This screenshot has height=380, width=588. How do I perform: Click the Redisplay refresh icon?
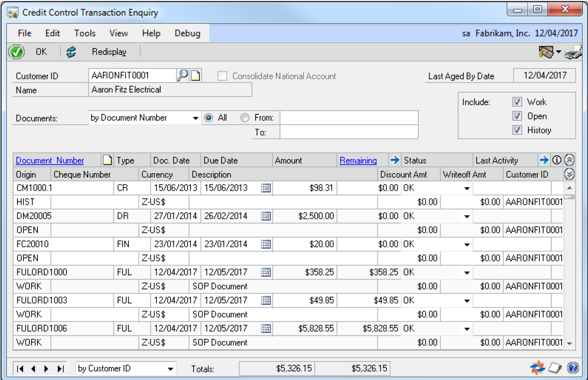point(71,52)
